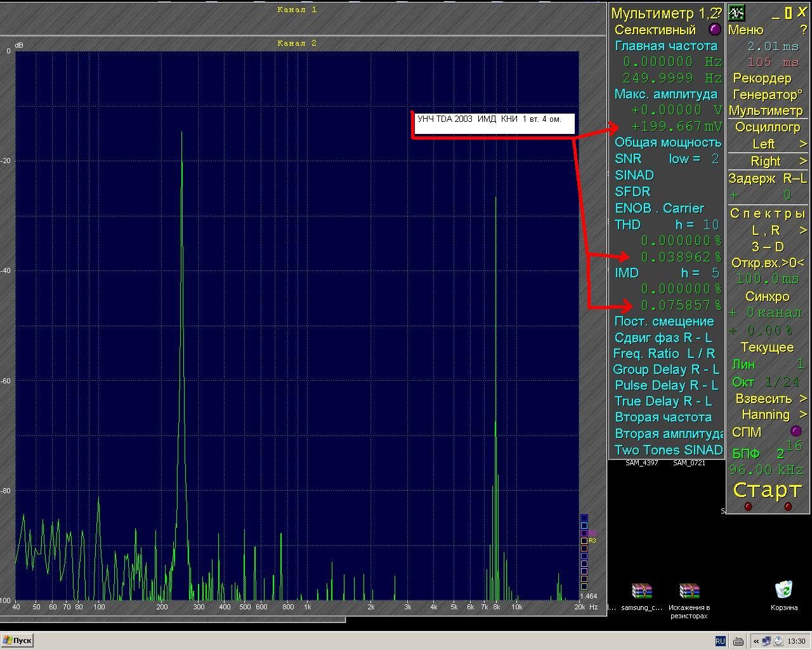
Task: Open the Меню menu
Action: click(x=745, y=30)
